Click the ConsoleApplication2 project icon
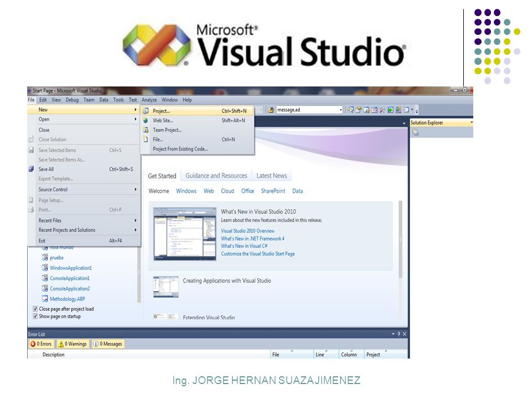 coord(45,288)
